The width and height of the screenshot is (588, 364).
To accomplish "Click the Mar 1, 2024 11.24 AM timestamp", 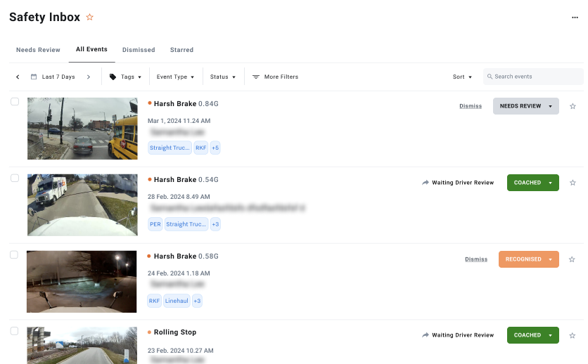I will [x=179, y=121].
